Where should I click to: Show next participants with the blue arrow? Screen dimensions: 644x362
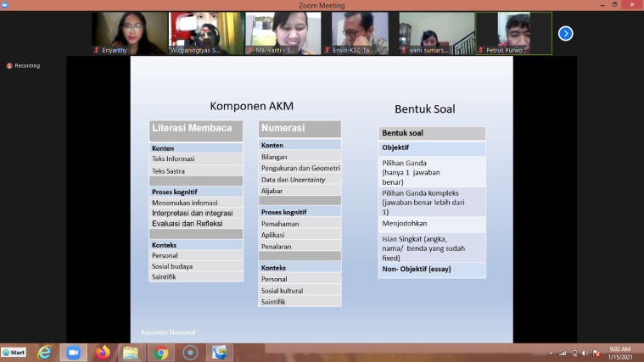point(565,34)
